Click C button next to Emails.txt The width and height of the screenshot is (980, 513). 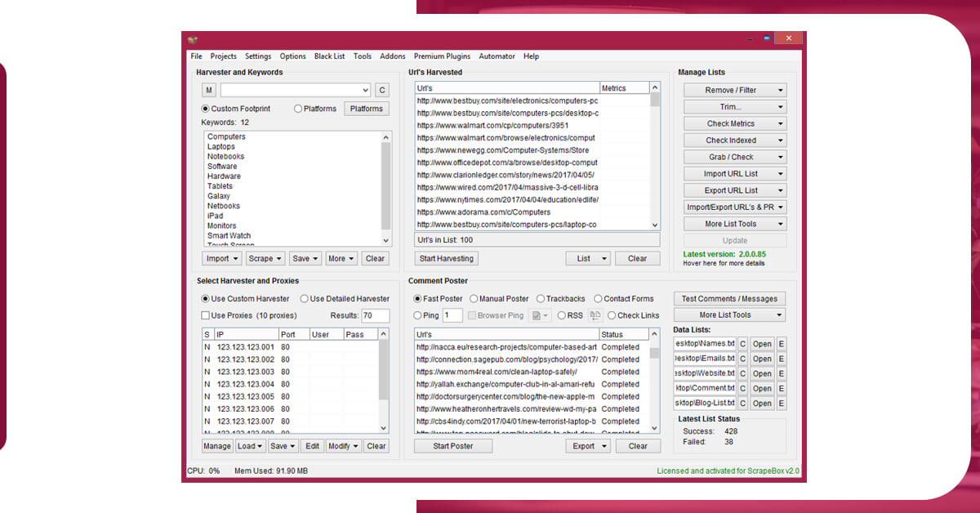click(x=743, y=359)
